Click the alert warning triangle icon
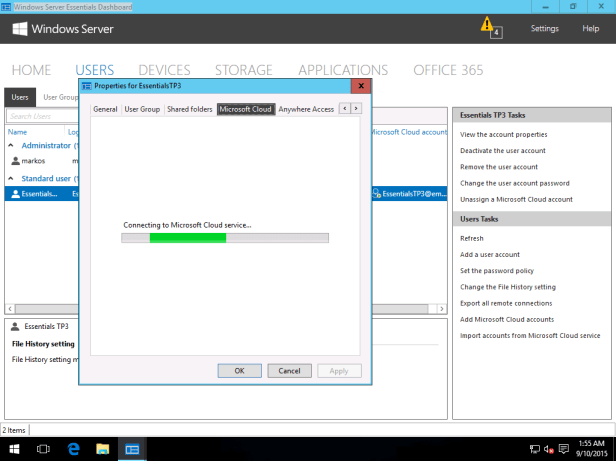616x461 pixels. pos(487,24)
